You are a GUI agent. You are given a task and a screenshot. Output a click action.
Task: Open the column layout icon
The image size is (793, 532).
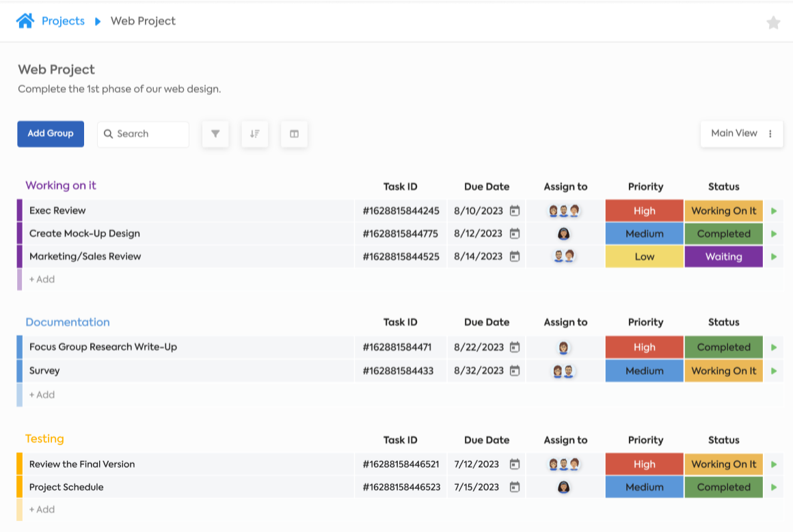tap(295, 134)
